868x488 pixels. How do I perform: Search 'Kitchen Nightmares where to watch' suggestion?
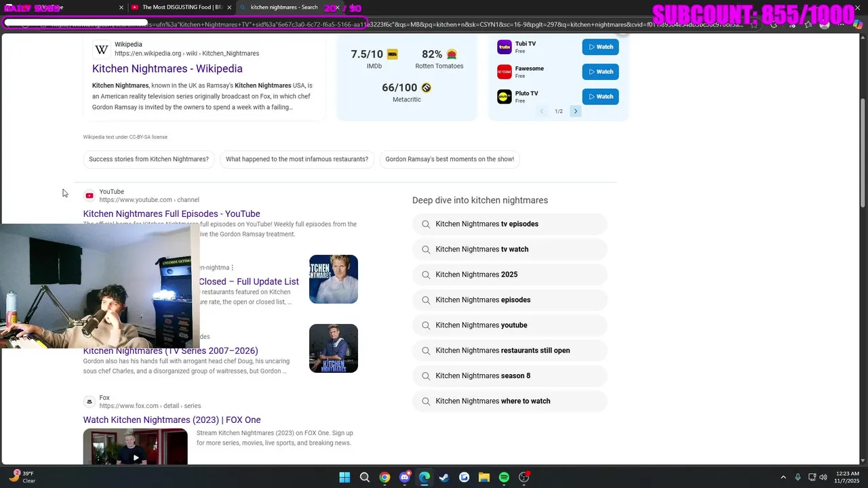(x=509, y=401)
